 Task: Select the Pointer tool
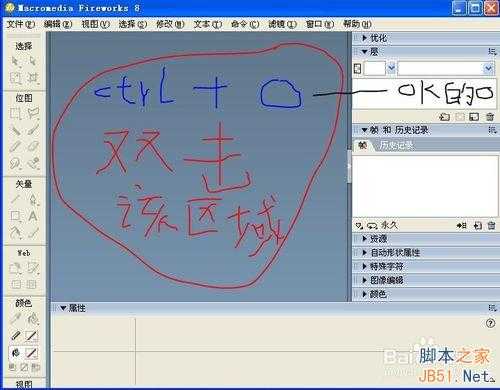(x=15, y=61)
